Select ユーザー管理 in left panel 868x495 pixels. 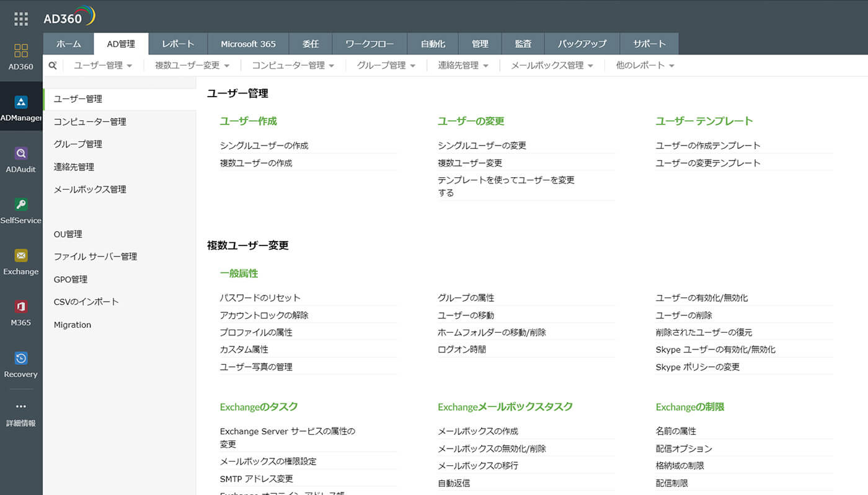coord(120,99)
